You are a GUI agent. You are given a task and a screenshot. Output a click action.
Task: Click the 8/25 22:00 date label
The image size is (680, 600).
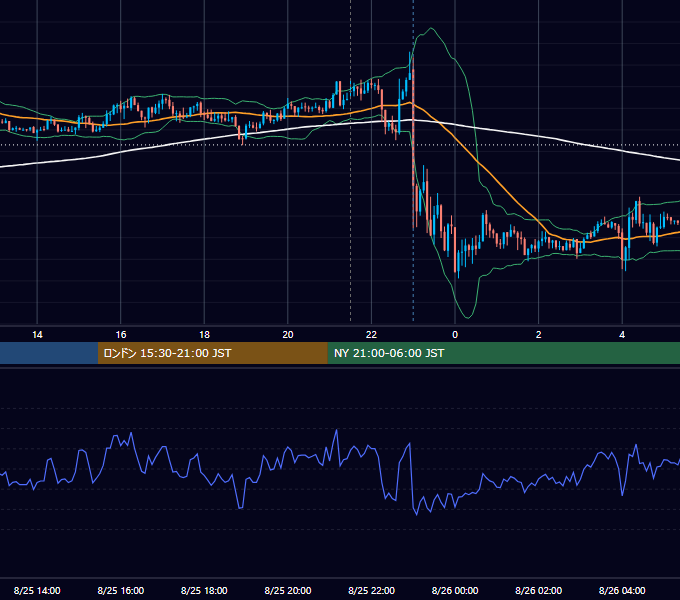point(371,590)
